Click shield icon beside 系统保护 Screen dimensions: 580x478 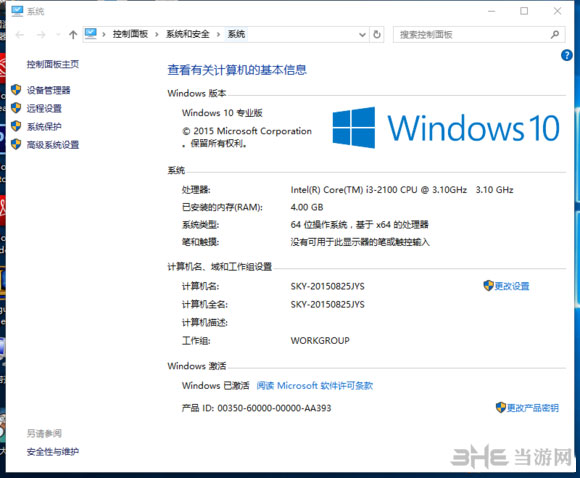click(x=16, y=126)
